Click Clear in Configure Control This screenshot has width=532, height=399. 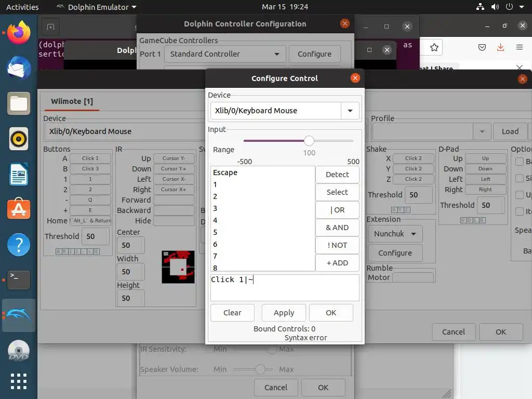(x=232, y=312)
